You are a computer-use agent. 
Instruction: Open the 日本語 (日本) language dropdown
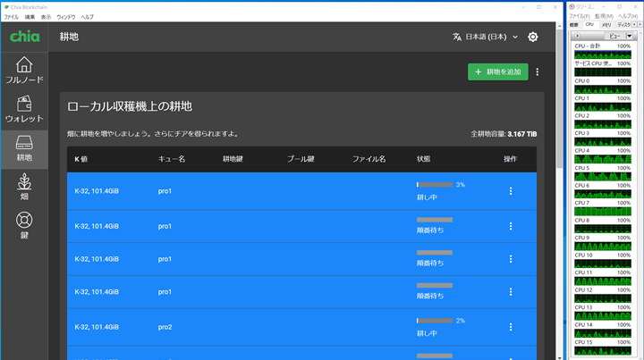[x=491, y=37]
